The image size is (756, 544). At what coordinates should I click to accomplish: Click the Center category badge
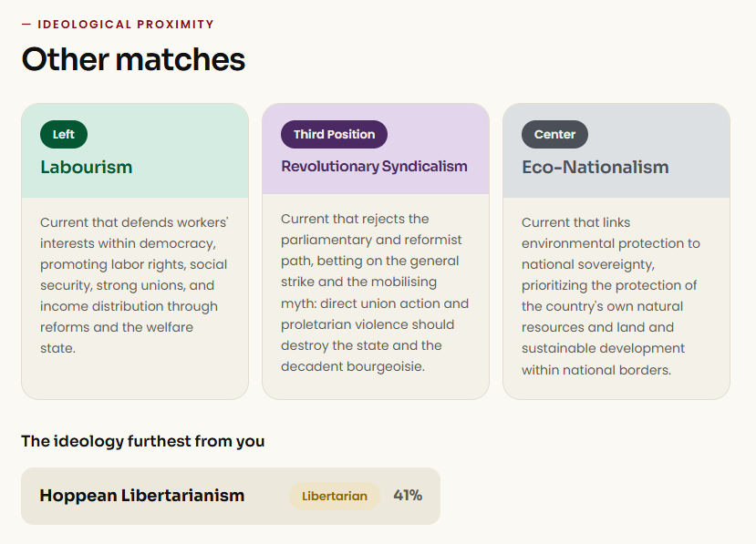pos(555,135)
